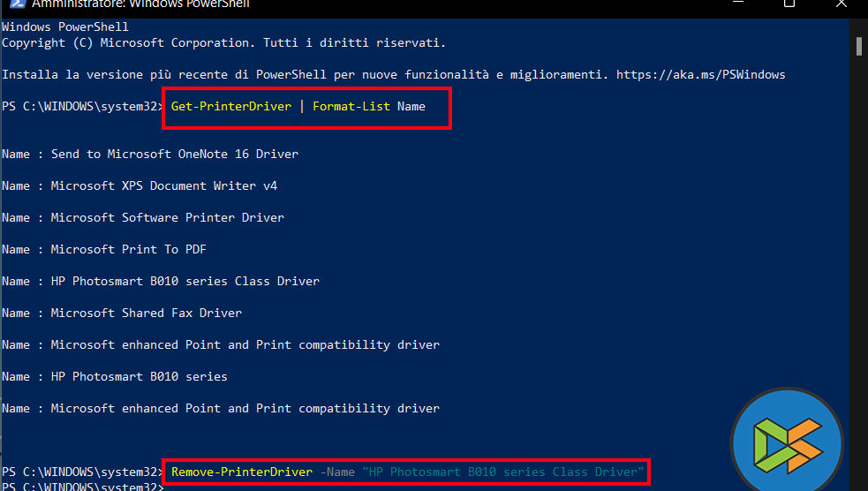
Task: Click the Get-PrinterDriver command text
Action: pos(230,106)
